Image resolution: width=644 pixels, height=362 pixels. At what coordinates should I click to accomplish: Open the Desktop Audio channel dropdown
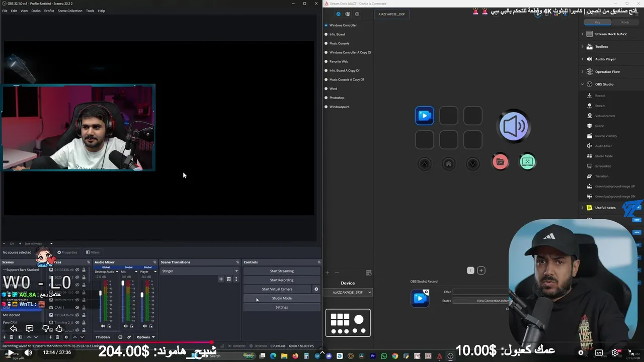[117, 271]
